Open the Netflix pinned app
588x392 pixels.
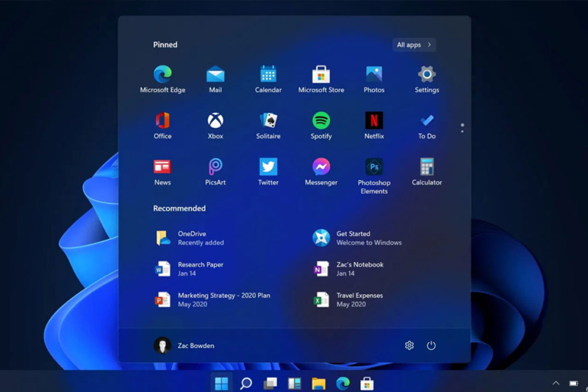coord(374,125)
